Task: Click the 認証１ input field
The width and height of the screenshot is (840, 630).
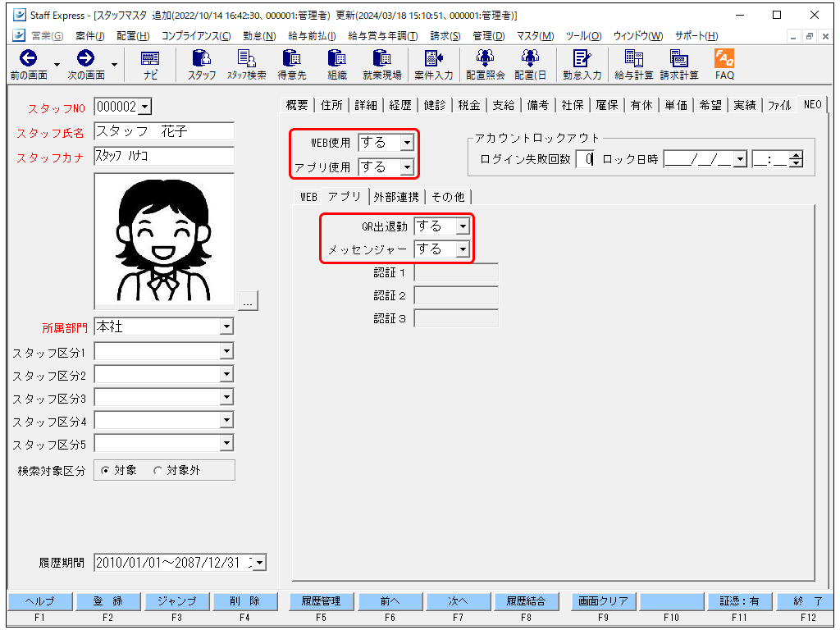Action: pyautogui.click(x=456, y=272)
